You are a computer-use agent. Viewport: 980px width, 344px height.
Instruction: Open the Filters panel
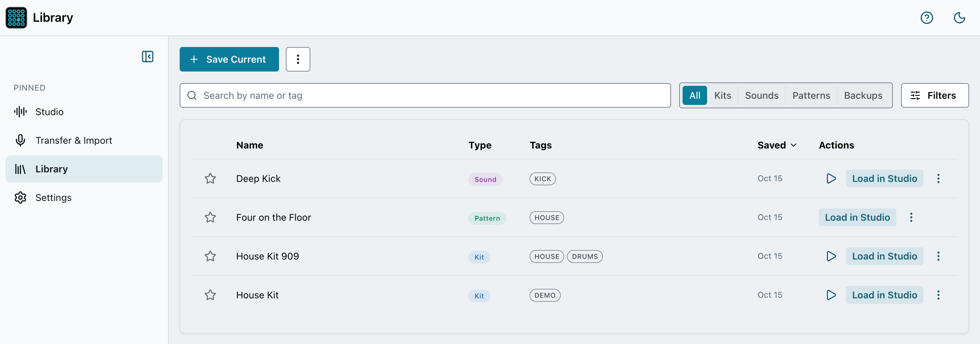[x=934, y=95]
